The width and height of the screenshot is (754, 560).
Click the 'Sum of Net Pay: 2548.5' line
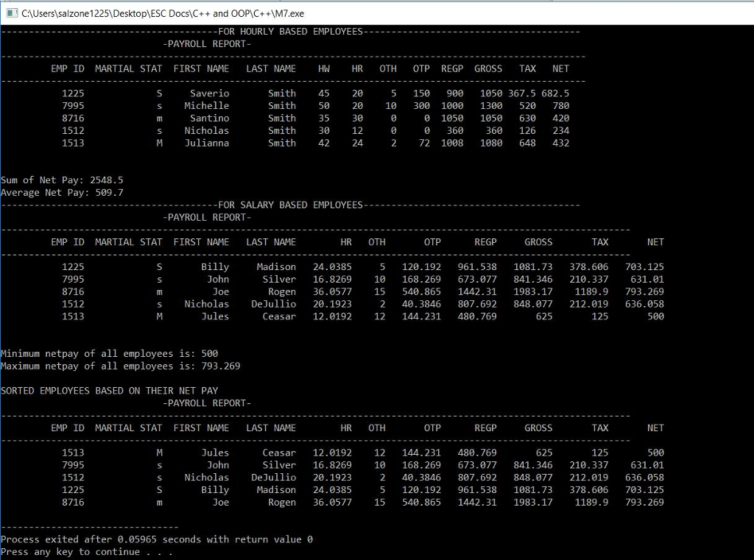(62, 180)
